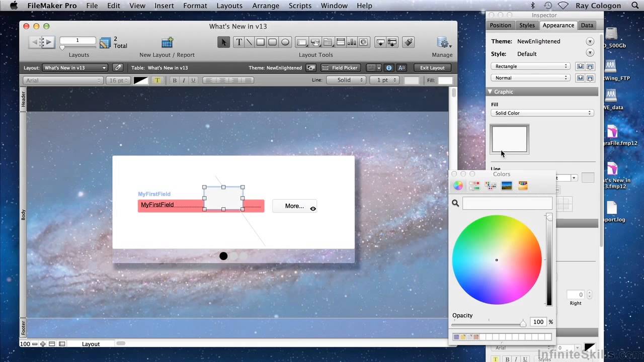Image resolution: width=644 pixels, height=362 pixels.
Task: Open the Scripts menu
Action: pyautogui.click(x=300, y=6)
